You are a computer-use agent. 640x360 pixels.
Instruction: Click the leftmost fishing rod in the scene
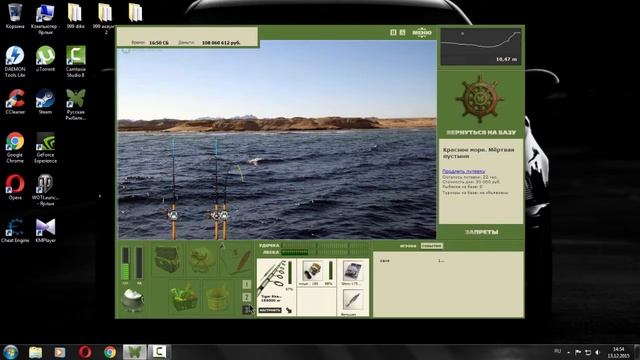[173, 188]
